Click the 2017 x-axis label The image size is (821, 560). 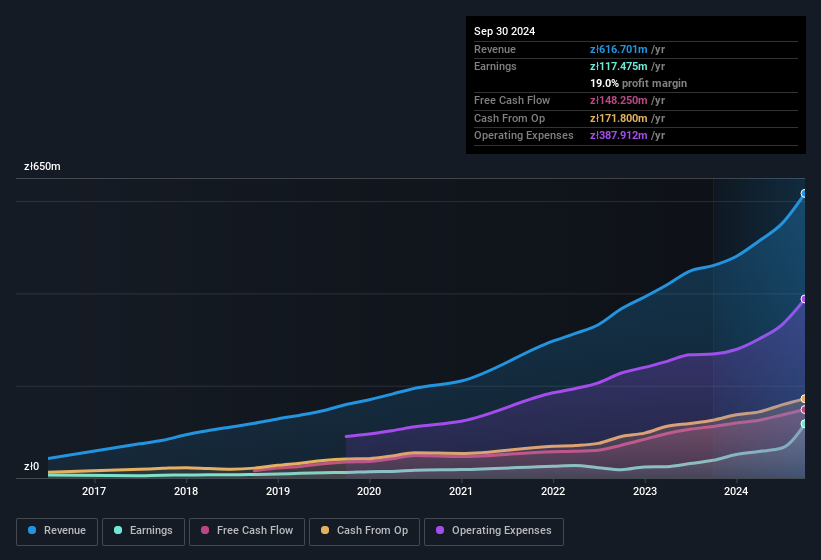pyautogui.click(x=94, y=491)
